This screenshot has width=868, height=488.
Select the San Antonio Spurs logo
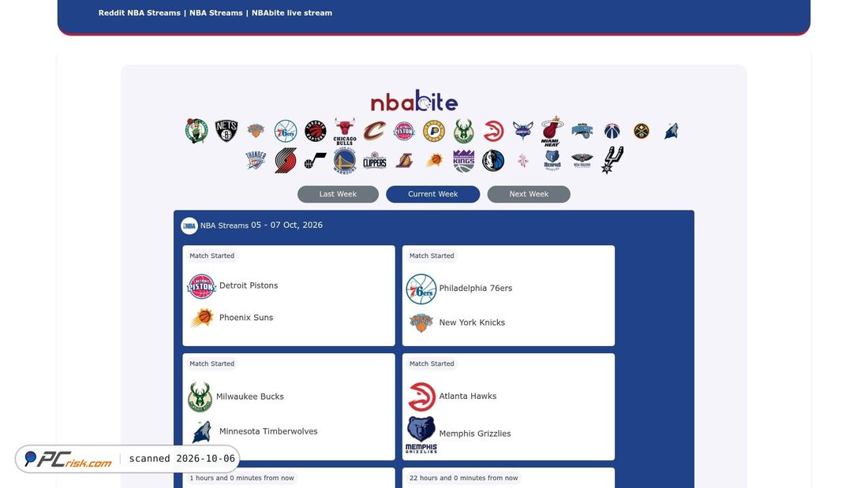612,161
